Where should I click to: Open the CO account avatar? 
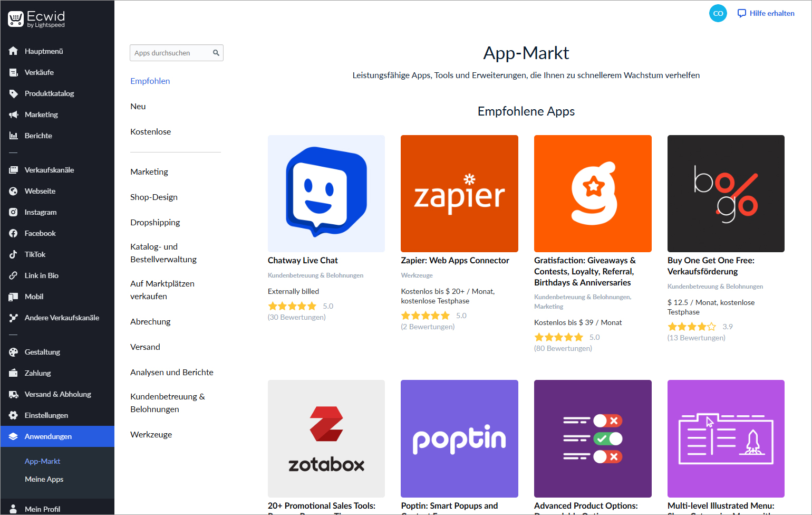pyautogui.click(x=718, y=14)
